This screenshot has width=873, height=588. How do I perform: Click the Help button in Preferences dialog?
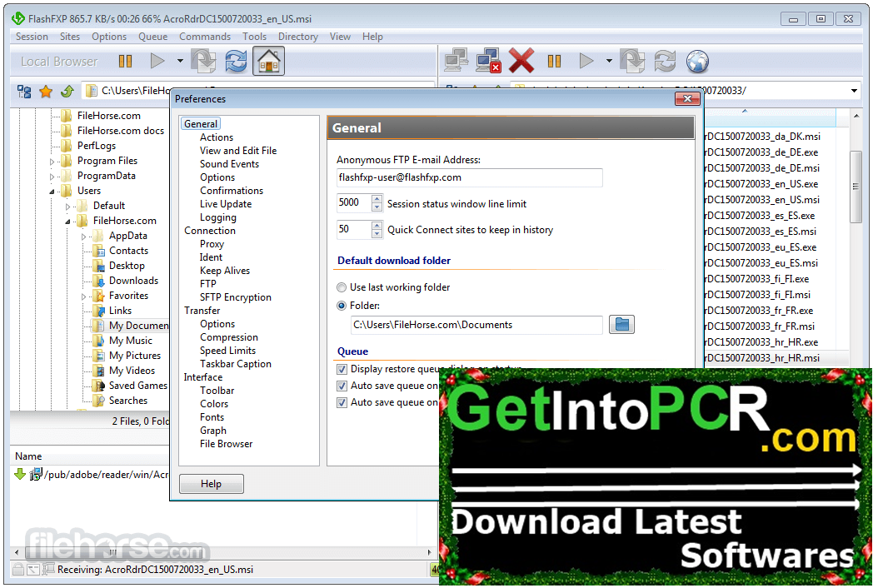point(211,484)
